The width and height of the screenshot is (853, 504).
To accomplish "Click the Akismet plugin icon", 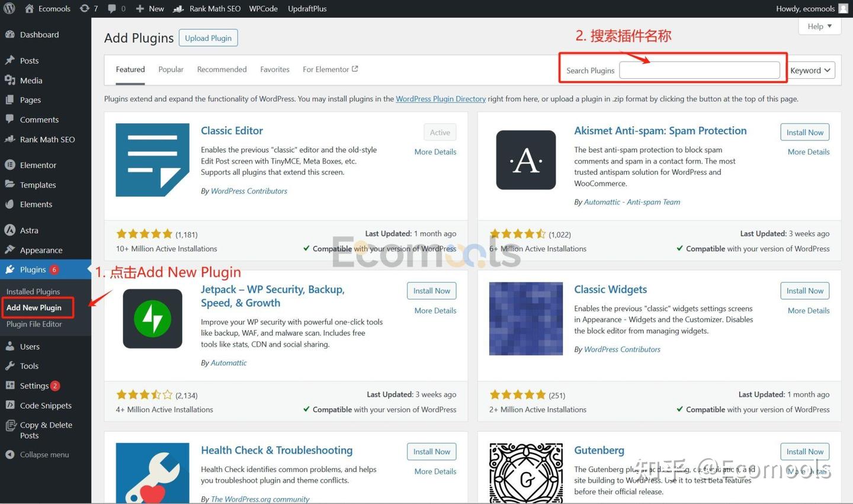I will pos(525,160).
